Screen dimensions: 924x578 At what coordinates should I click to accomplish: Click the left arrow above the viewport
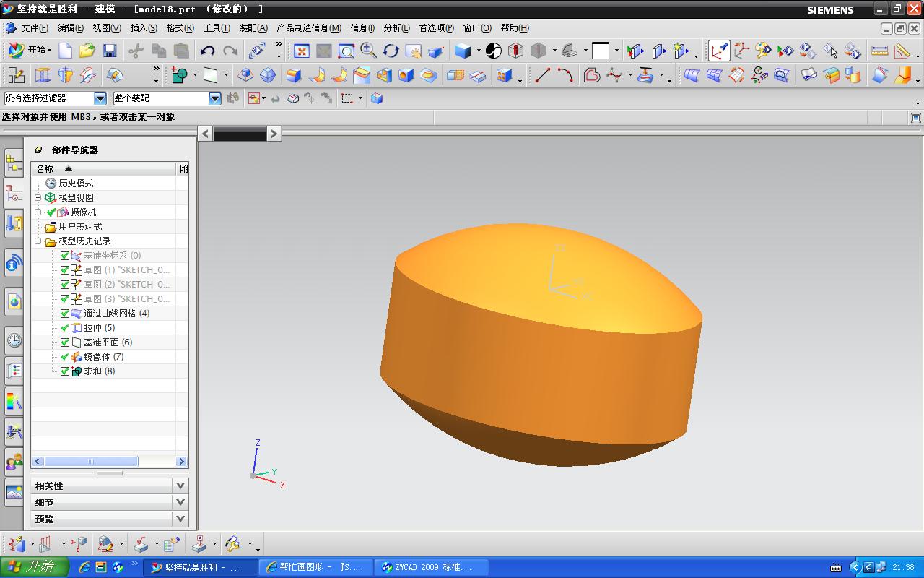(x=206, y=133)
